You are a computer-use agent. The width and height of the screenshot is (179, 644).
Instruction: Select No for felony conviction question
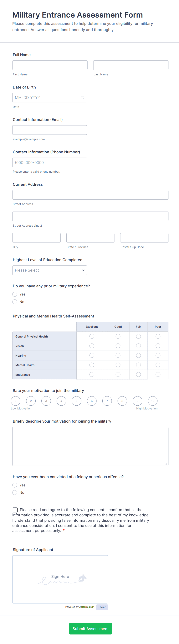pyautogui.click(x=15, y=492)
